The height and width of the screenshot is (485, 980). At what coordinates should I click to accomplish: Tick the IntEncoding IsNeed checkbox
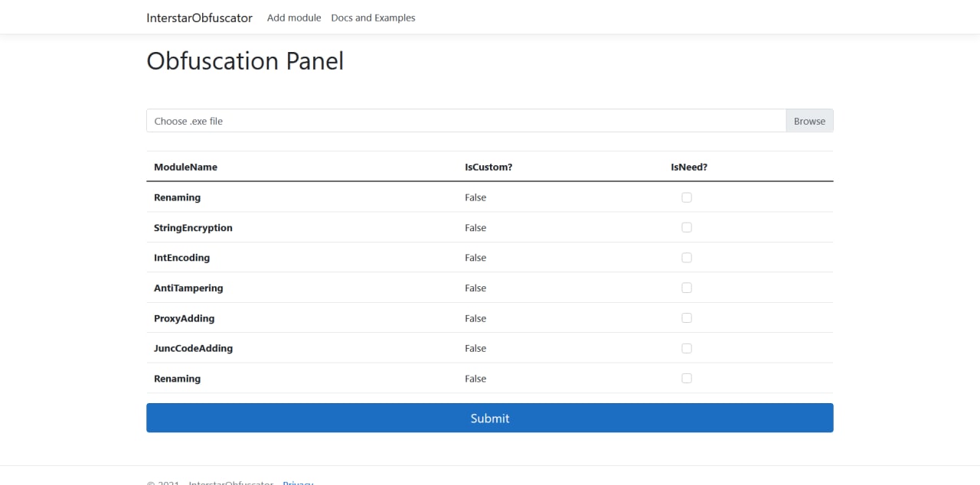pyautogui.click(x=687, y=258)
